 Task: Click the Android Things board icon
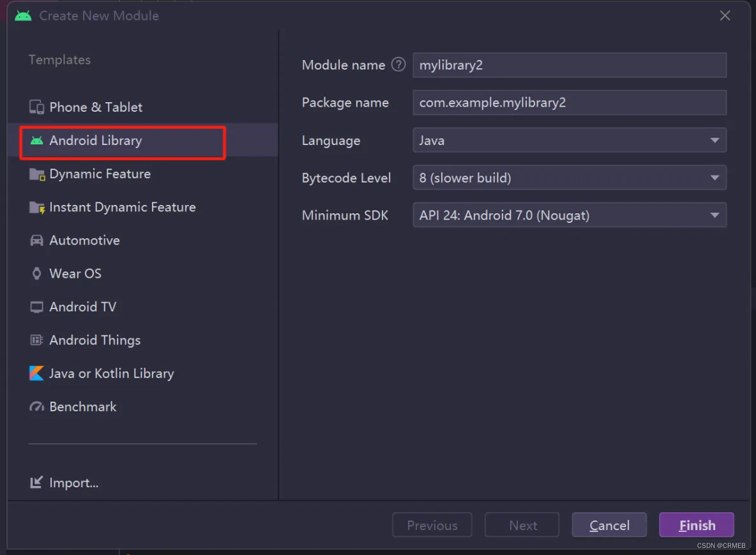(x=36, y=340)
